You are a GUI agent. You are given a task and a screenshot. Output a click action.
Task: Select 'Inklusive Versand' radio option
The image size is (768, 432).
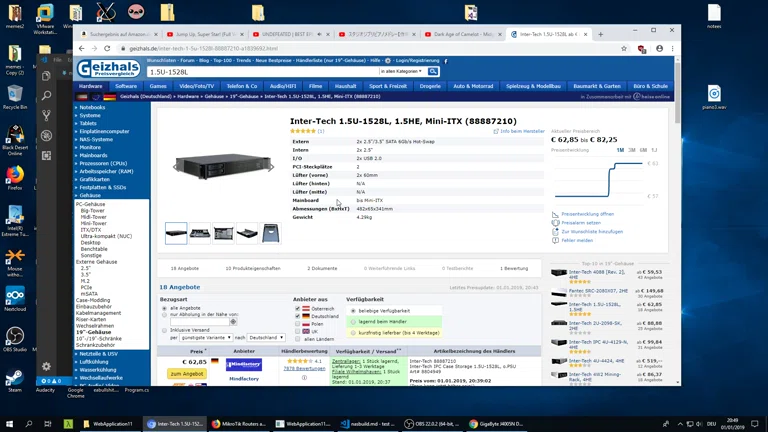pyautogui.click(x=165, y=331)
